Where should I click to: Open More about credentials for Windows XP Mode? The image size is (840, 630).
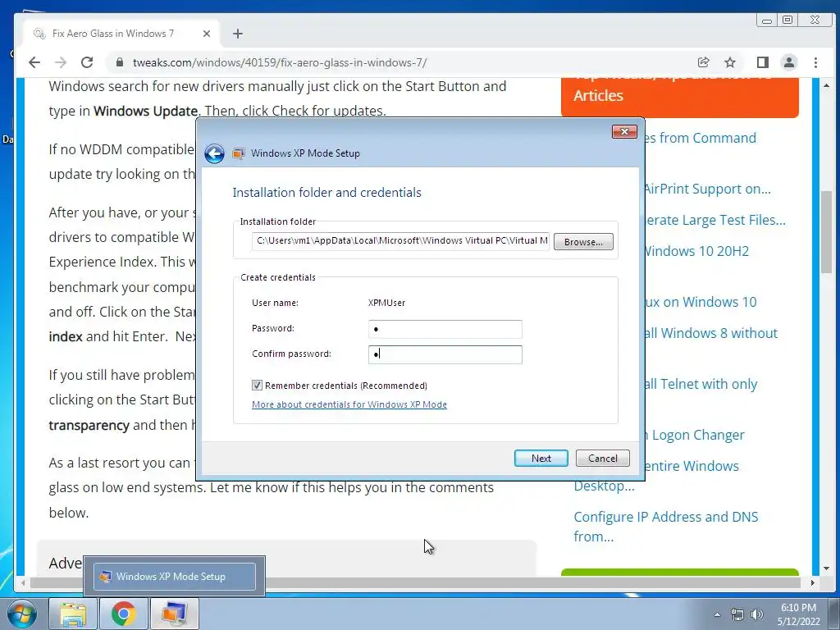tap(349, 404)
